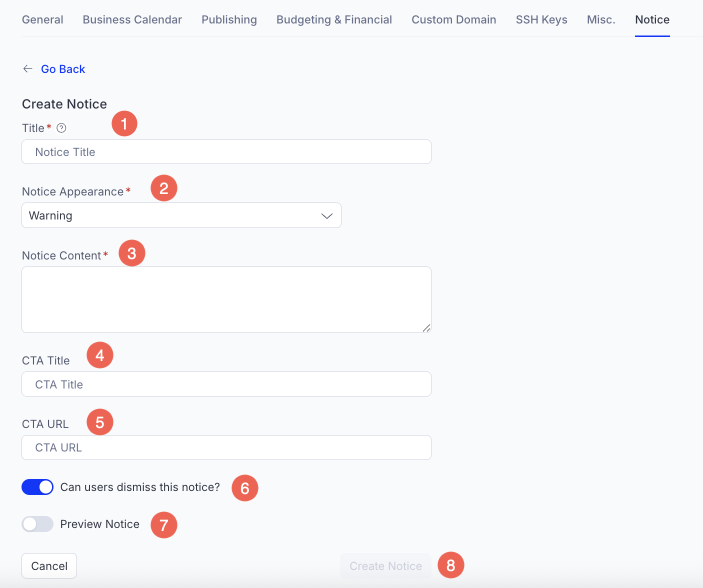
Task: Click the Notice Appearance chevron arrow
Action: click(x=326, y=216)
